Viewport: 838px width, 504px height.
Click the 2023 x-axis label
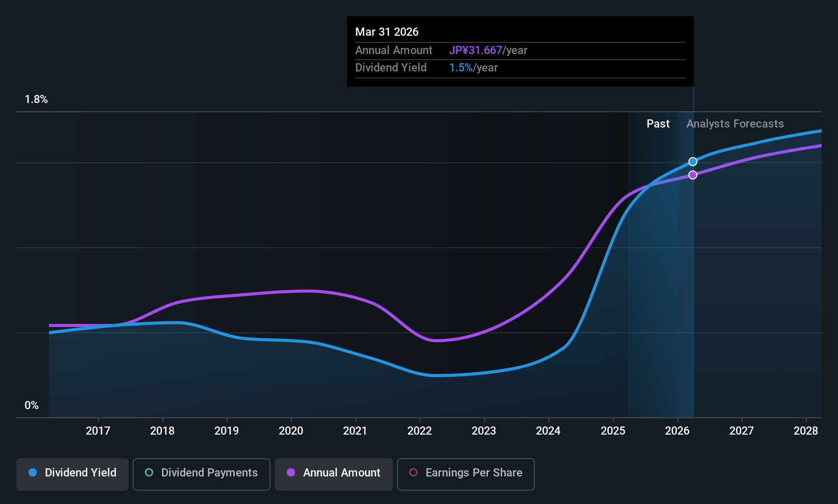pos(484,431)
